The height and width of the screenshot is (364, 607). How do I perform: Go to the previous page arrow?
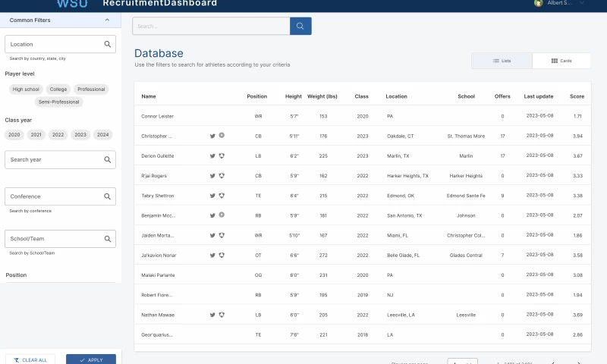click(x=553, y=362)
